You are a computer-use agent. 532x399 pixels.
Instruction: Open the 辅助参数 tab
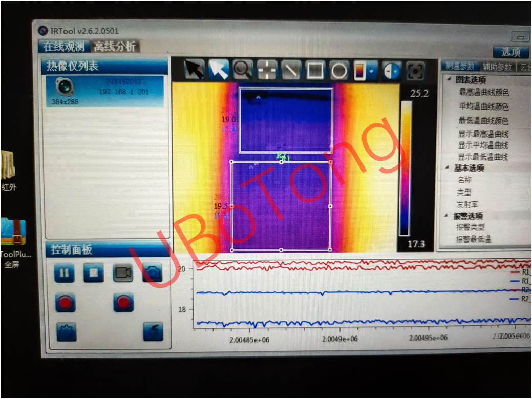click(x=497, y=67)
